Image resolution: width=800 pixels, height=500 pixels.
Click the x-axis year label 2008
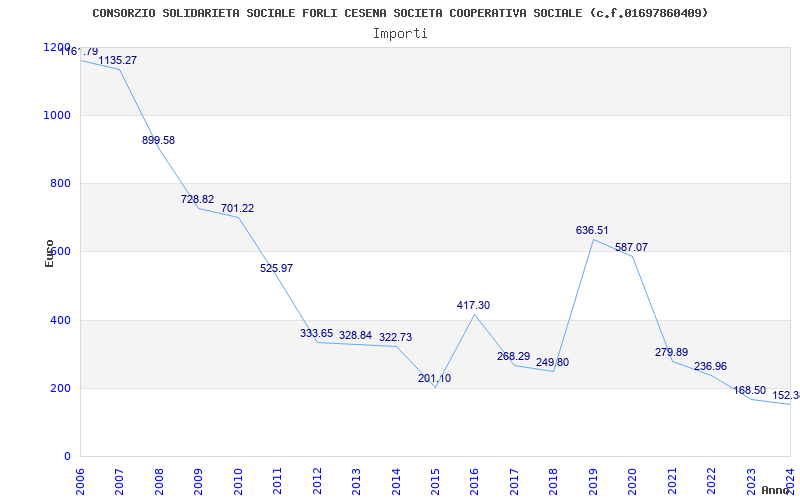click(x=159, y=481)
